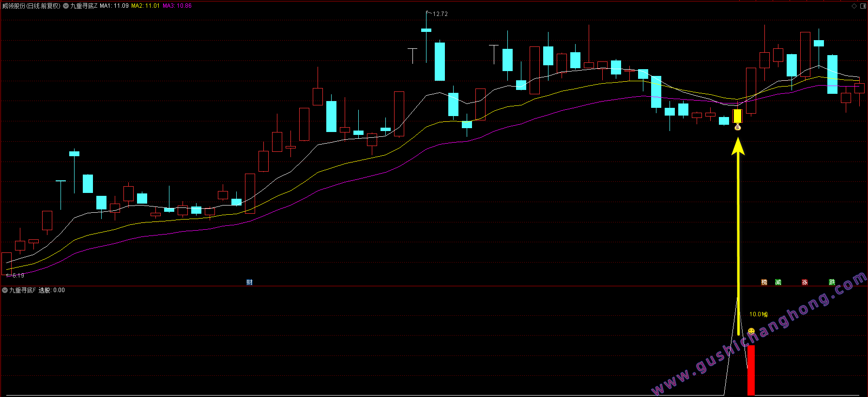This screenshot has height=397, width=868.
Task: Click the MA3: 10.86 value
Action: click(x=177, y=6)
